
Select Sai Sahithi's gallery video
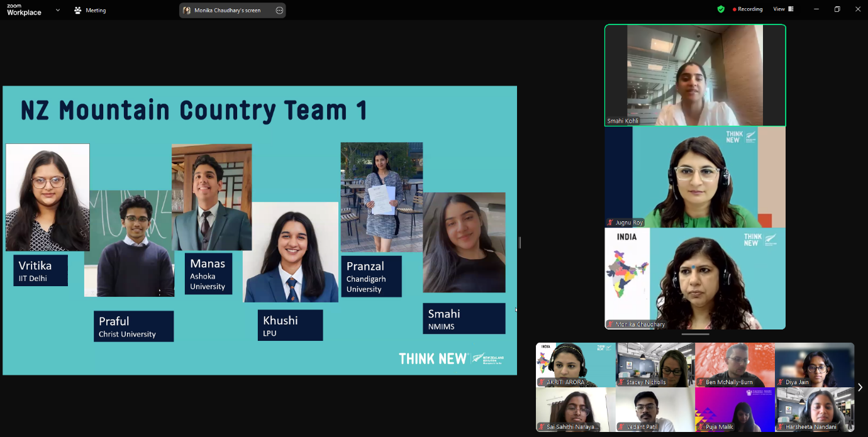tap(576, 409)
